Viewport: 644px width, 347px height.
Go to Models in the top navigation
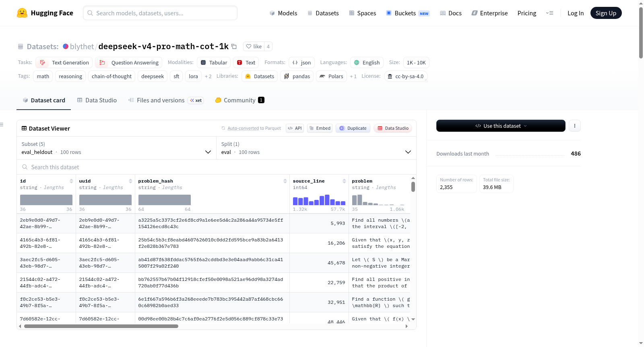(x=283, y=13)
